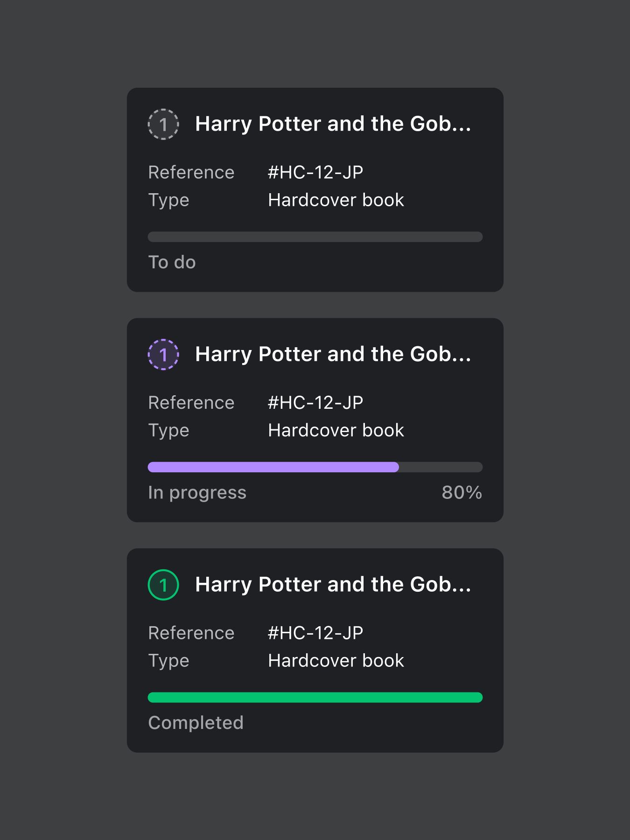Click Hardcover book type in To do card
The height and width of the screenshot is (840, 630).
click(x=336, y=200)
